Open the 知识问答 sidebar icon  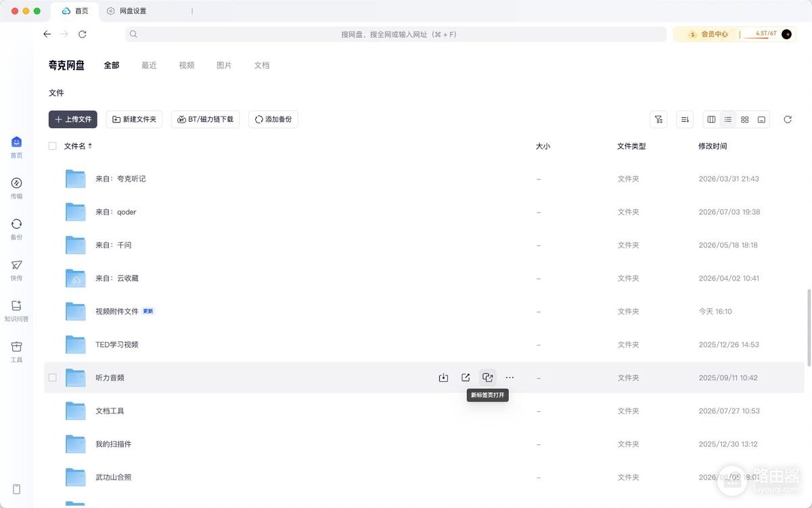coord(16,310)
